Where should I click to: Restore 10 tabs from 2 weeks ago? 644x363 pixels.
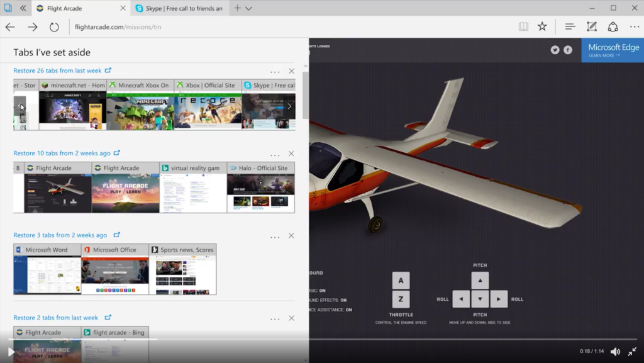click(61, 153)
